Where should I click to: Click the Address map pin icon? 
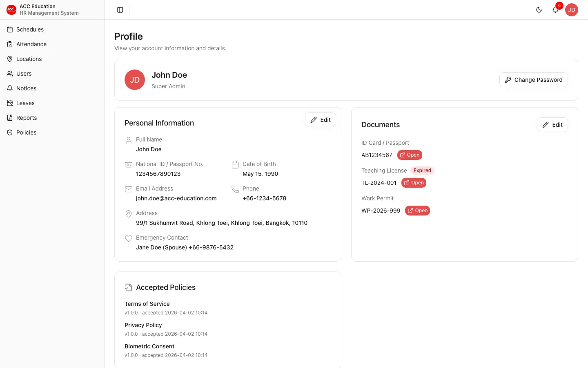(129, 214)
